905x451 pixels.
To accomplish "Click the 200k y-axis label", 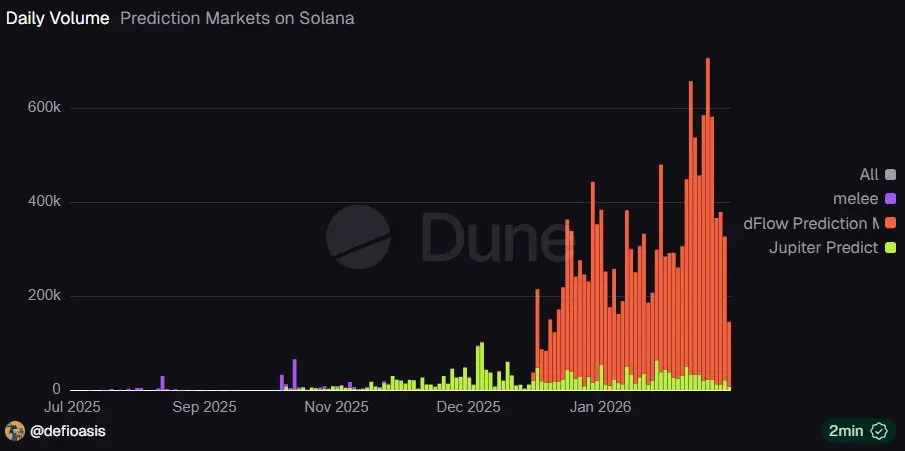I will coord(44,296).
